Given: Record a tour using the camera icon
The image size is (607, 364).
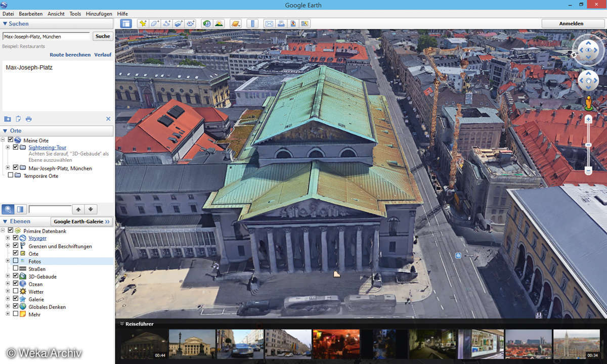Looking at the screenshot, I should (191, 23).
